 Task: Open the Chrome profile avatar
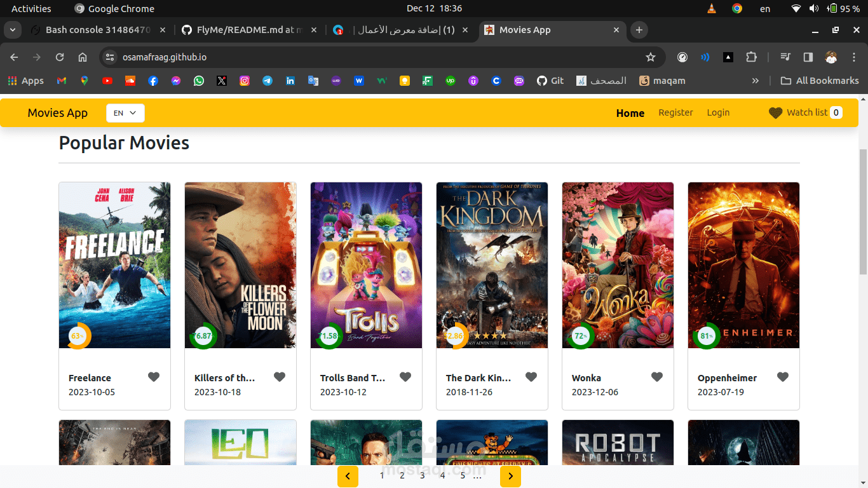click(x=831, y=57)
